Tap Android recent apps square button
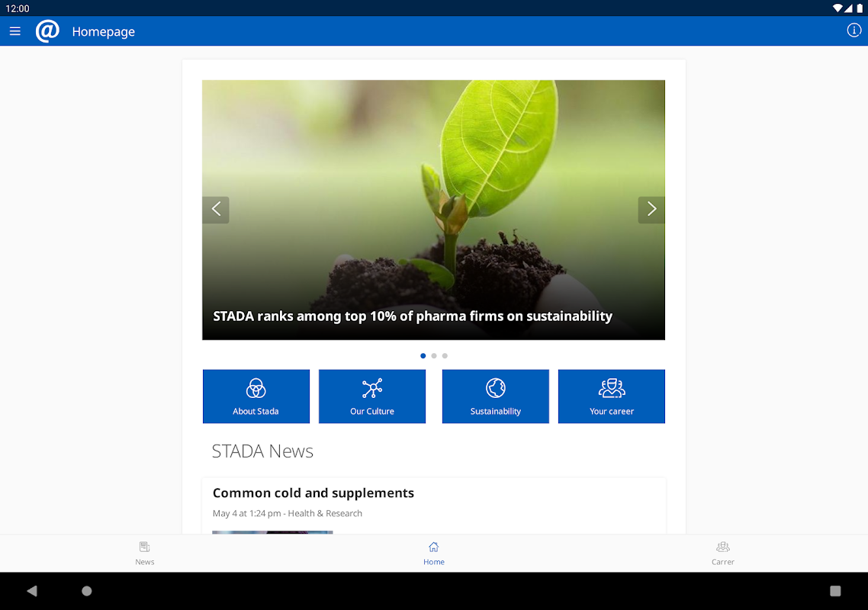This screenshot has width=868, height=610. 835,591
